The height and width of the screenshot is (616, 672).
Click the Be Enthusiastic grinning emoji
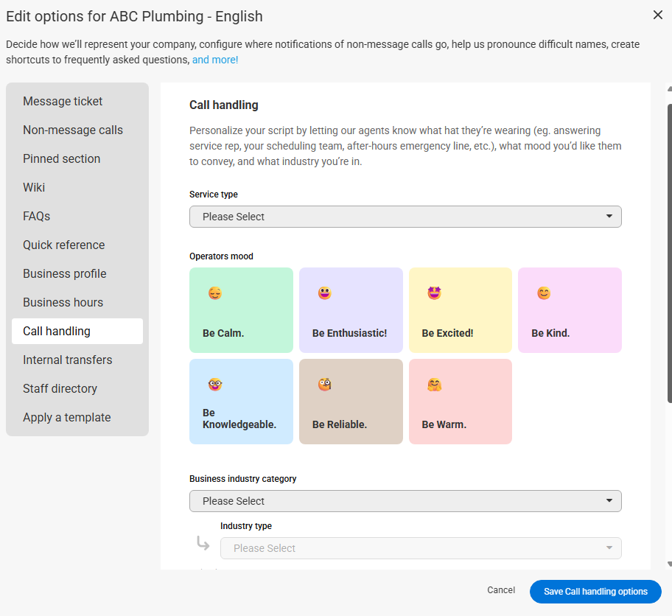click(324, 293)
